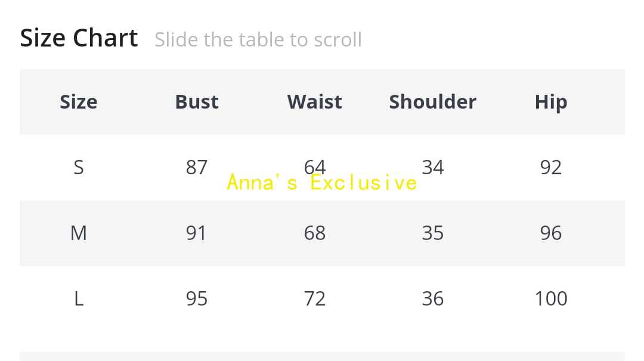Select the Waist column header
The height and width of the screenshot is (361, 644).
(314, 102)
